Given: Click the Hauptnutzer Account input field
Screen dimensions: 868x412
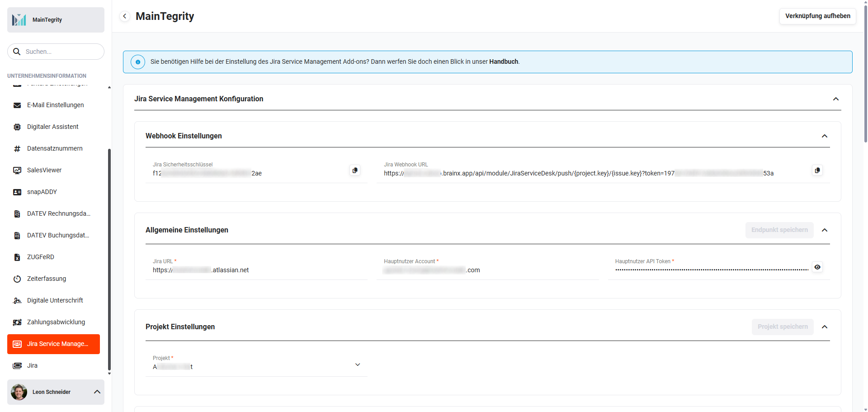Looking at the screenshot, I should pyautogui.click(x=487, y=267).
